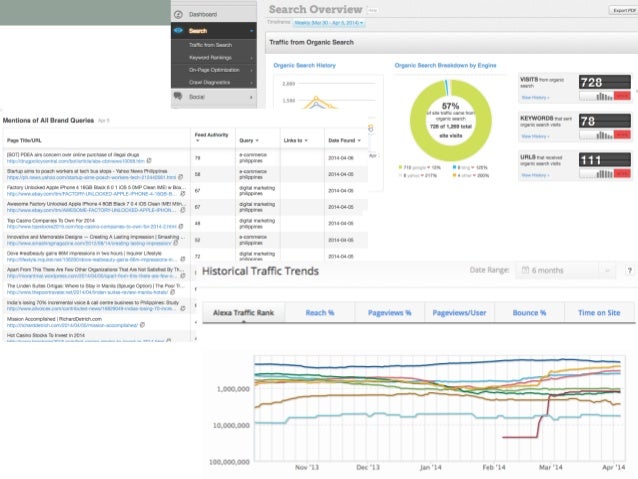Click the blue bing legend swatch
This screenshot has width=638, height=479.
[x=454, y=167]
